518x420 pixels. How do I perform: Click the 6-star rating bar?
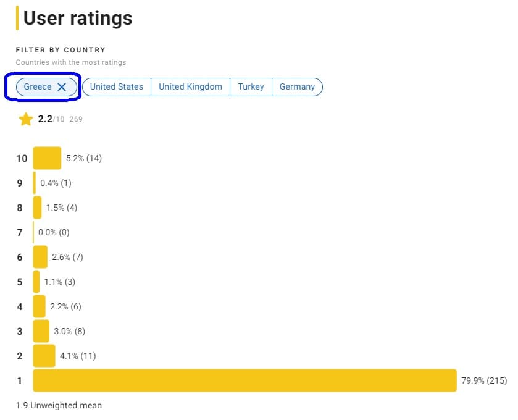[39, 257]
